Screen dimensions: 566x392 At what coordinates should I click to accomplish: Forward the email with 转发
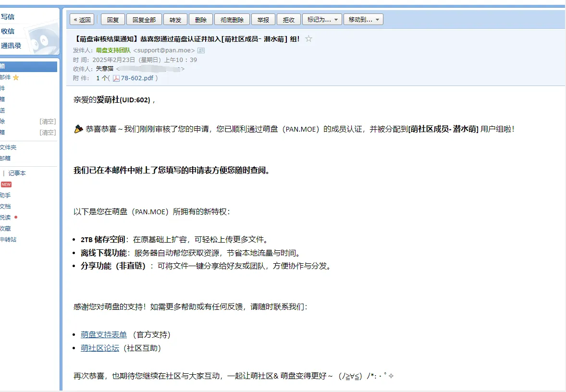click(175, 20)
